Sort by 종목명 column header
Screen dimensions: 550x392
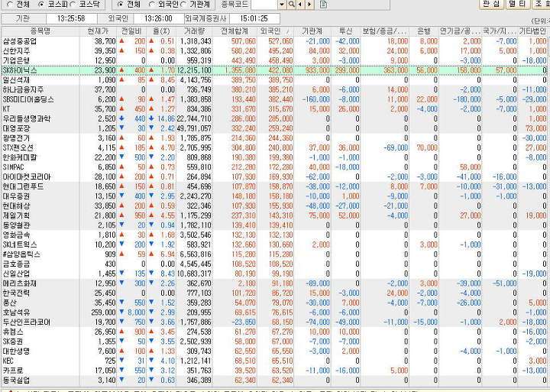pos(40,31)
